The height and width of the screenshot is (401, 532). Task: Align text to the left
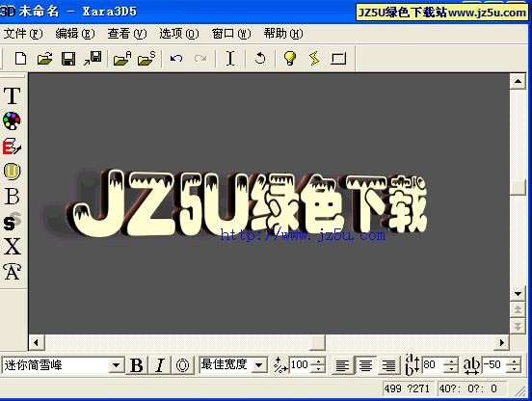pos(342,365)
